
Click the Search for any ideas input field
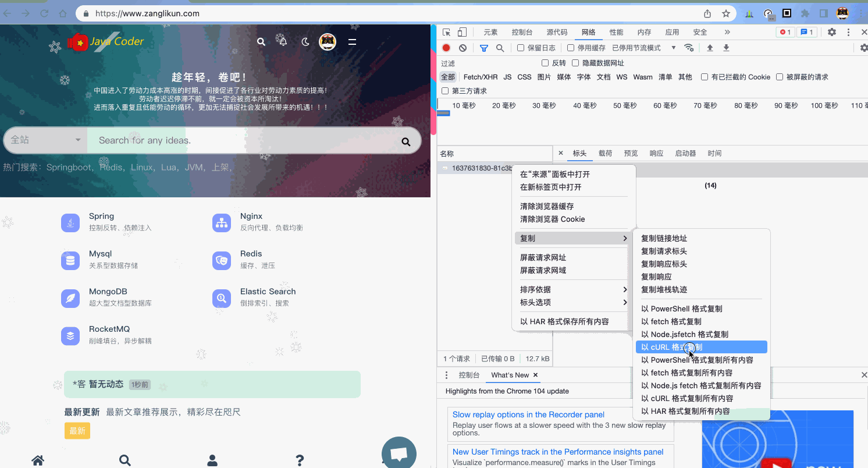(244, 140)
